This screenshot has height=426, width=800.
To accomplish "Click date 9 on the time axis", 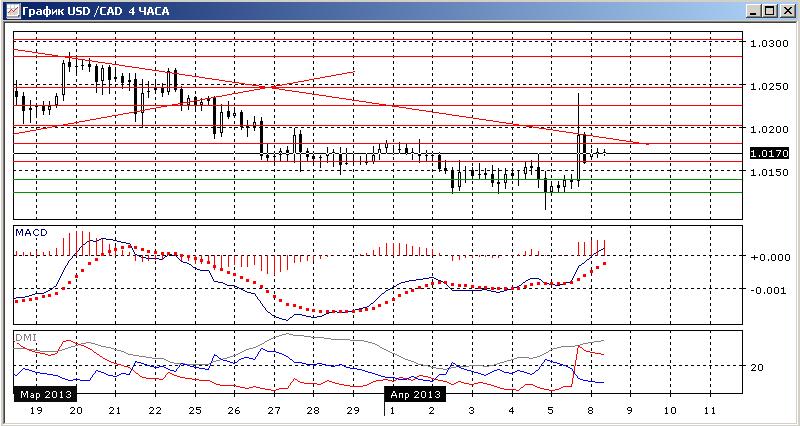I will point(630,410).
